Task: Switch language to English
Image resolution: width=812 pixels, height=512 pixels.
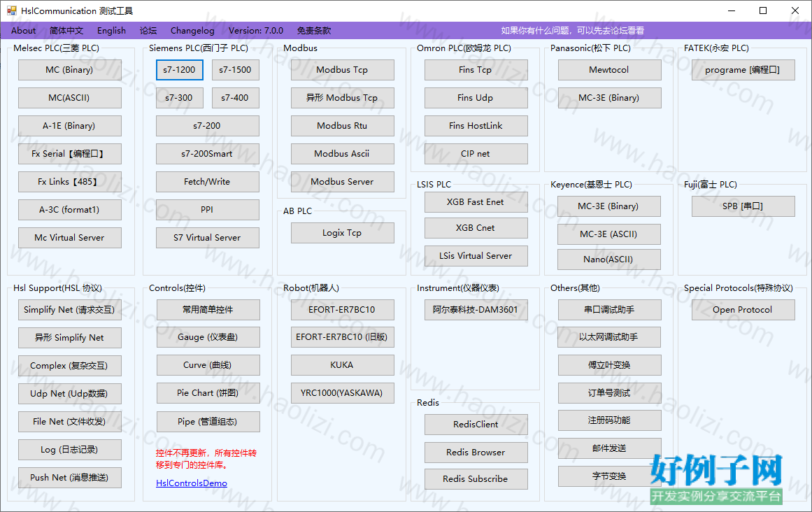Action: (111, 31)
